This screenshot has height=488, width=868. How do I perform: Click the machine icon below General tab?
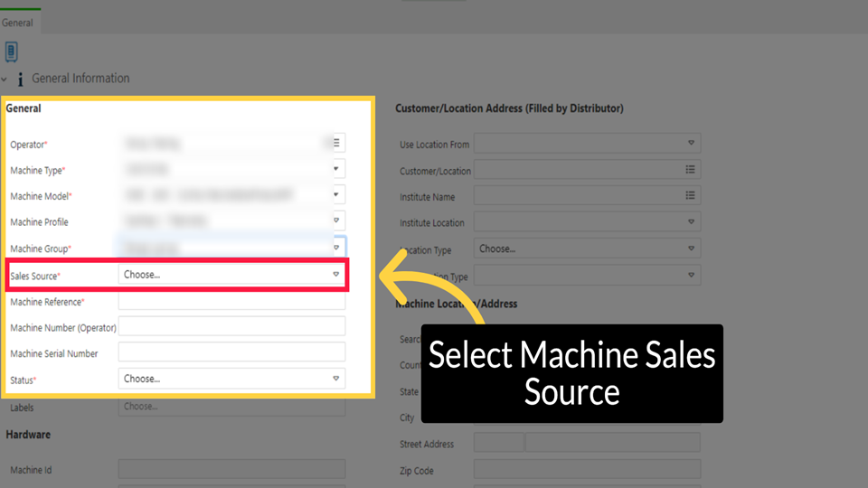click(x=11, y=52)
